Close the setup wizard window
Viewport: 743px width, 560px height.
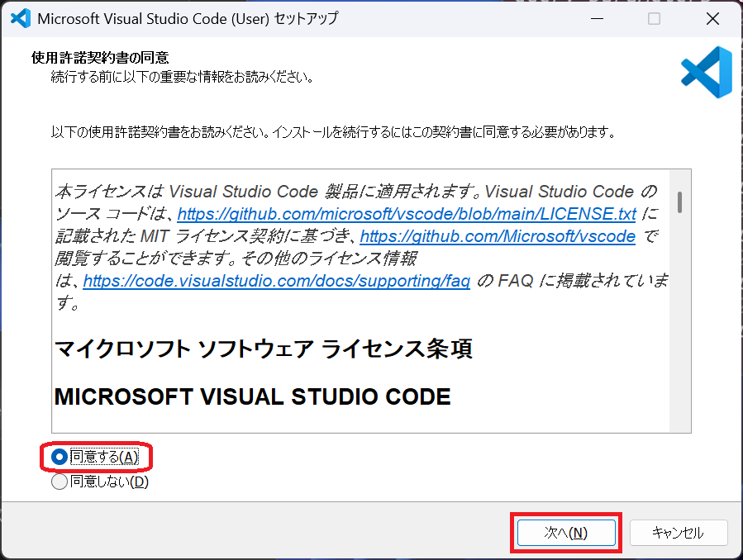point(711,18)
